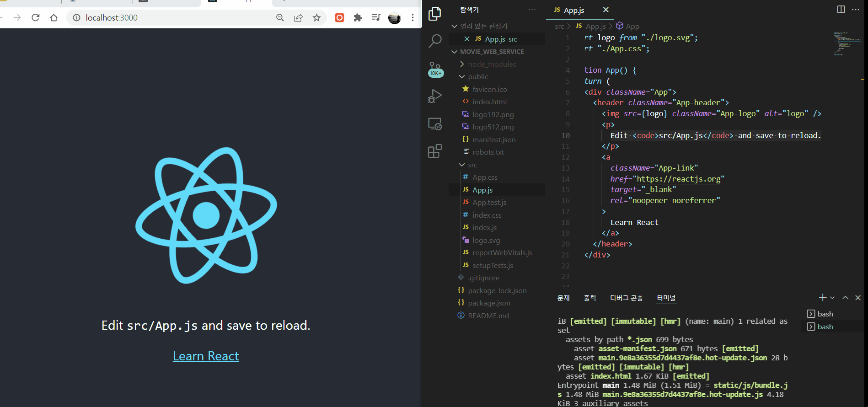Split the editor to the right
The height and width of the screenshot is (407, 868).
(841, 9)
